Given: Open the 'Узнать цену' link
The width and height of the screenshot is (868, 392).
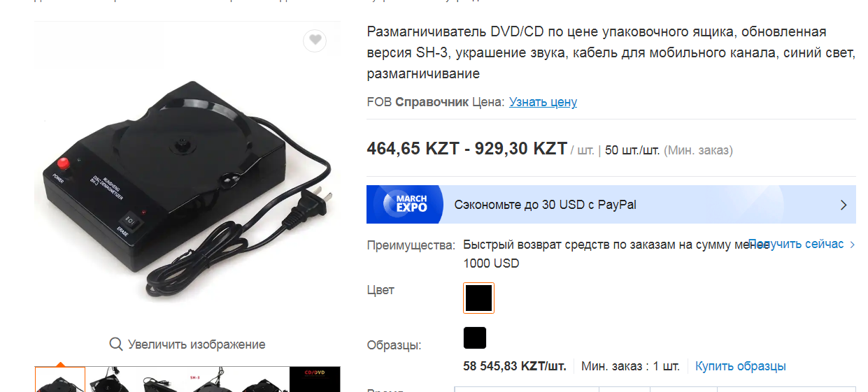Looking at the screenshot, I should click(x=543, y=102).
